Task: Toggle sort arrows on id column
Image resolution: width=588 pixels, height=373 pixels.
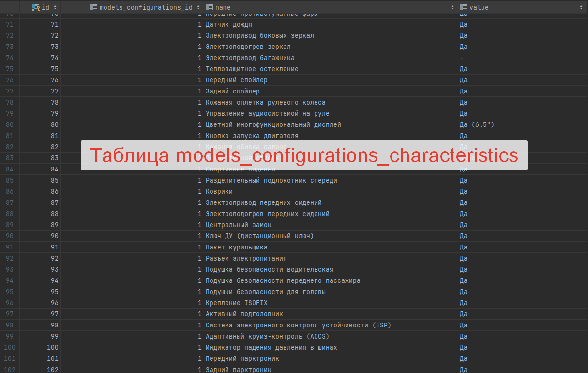Action: (x=55, y=7)
